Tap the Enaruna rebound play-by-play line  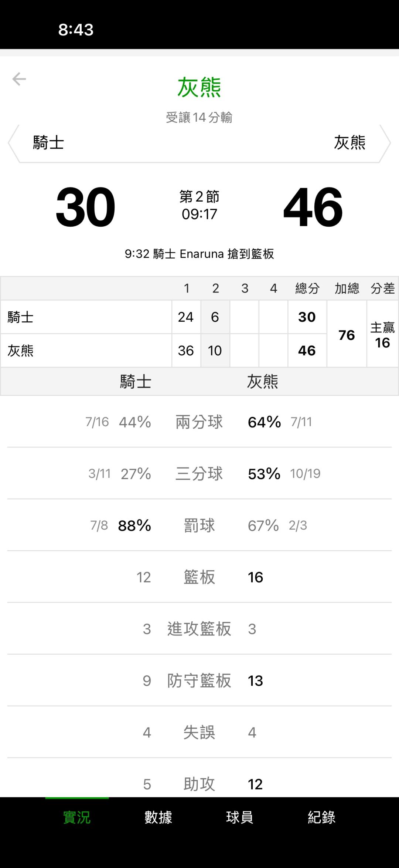tap(199, 254)
